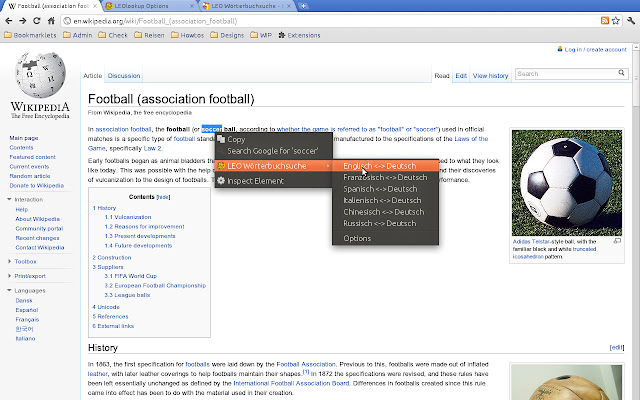Screen dimensions: 640x400
Task: Click the browser forward arrow
Action: point(22,21)
